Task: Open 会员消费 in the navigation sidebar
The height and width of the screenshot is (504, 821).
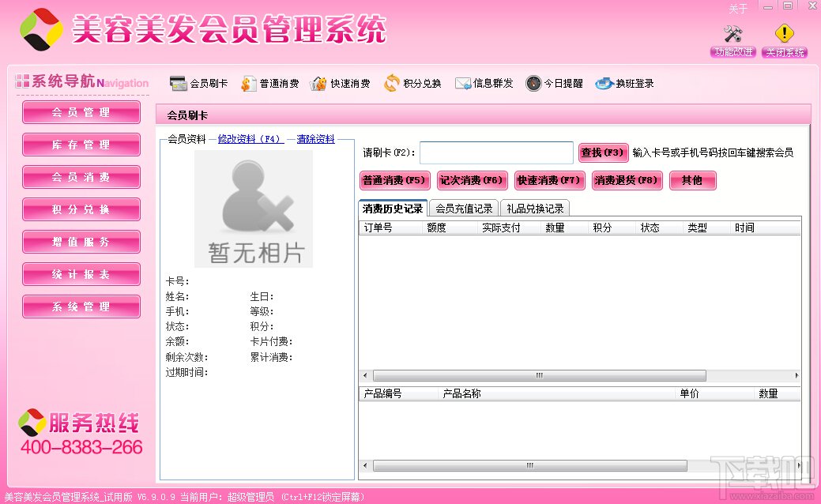Action: click(81, 178)
